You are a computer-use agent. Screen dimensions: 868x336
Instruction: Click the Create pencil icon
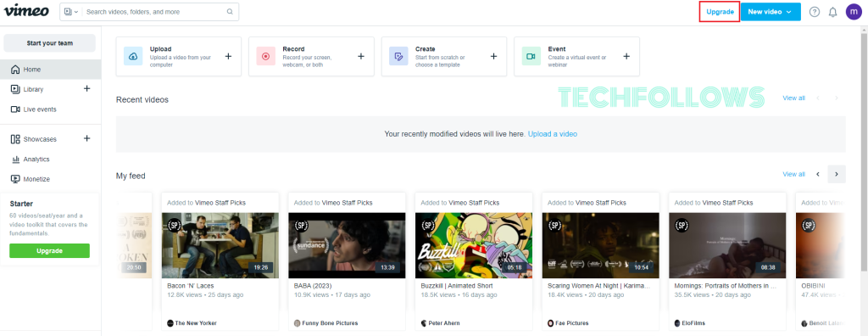(x=398, y=57)
